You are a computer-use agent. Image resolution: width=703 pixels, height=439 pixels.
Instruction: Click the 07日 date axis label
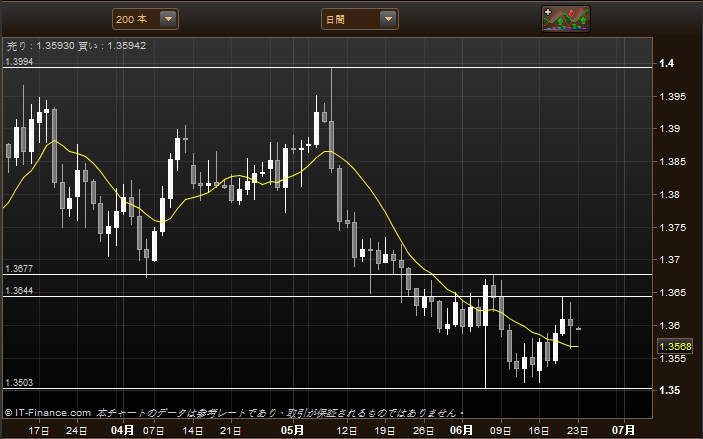[154, 431]
